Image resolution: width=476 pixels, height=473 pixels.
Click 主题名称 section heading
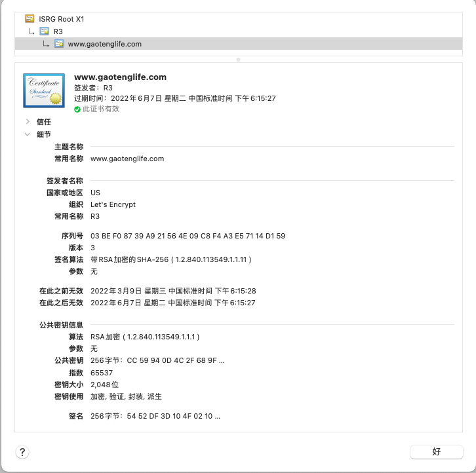pyautogui.click(x=69, y=147)
